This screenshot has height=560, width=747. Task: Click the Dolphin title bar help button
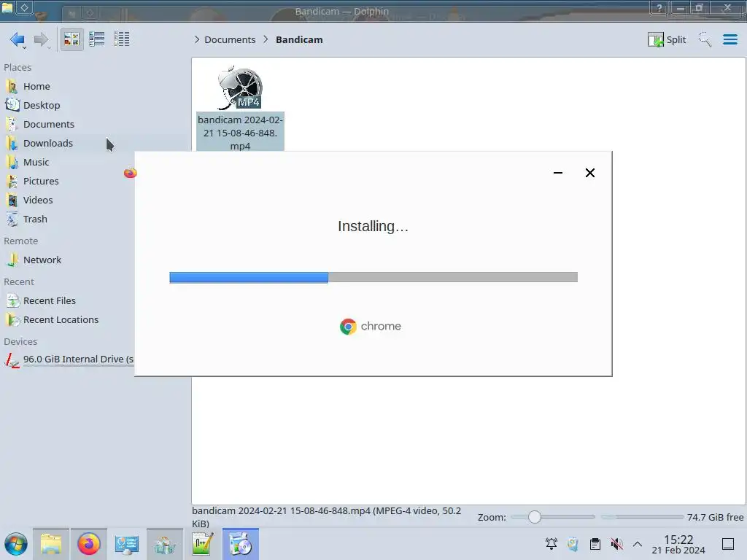(659, 7)
